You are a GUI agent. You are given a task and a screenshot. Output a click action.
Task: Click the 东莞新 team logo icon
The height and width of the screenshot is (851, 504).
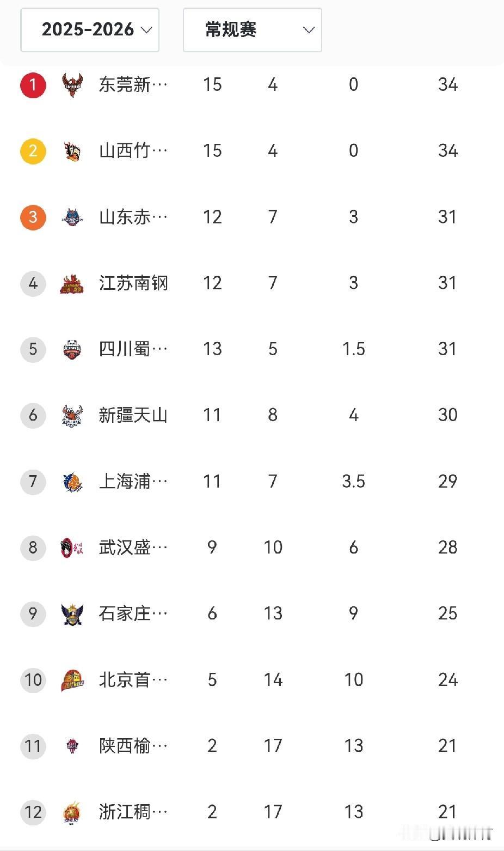tap(72, 85)
